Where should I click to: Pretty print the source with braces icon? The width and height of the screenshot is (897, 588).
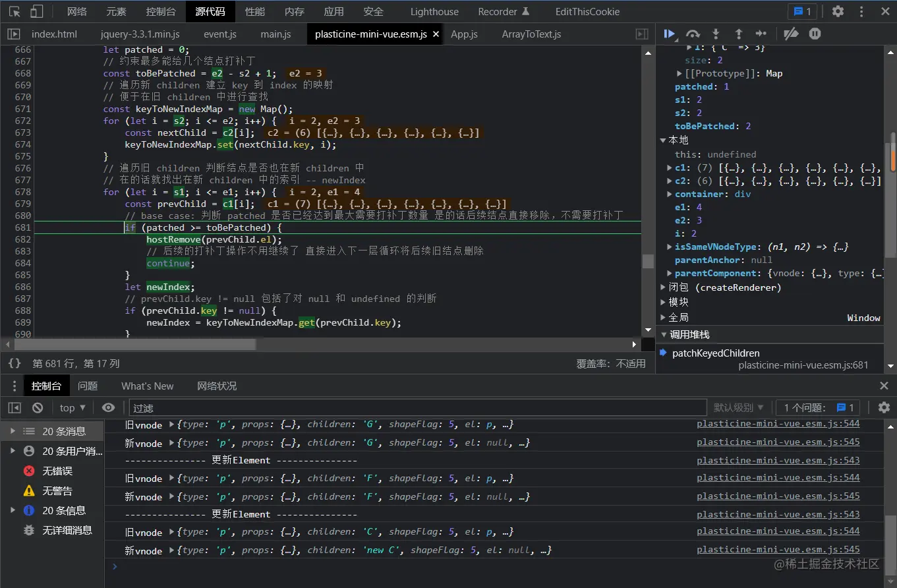tap(14, 363)
